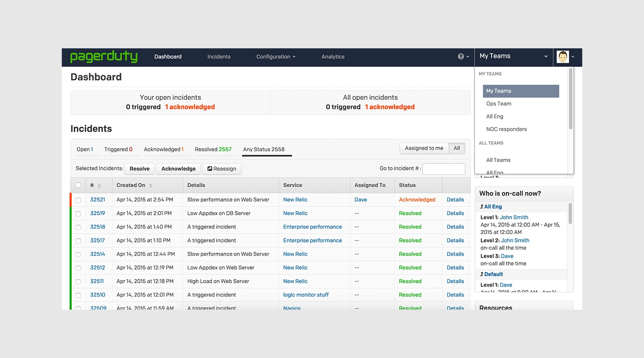
Task: Click the Acknowledge button
Action: click(x=178, y=169)
